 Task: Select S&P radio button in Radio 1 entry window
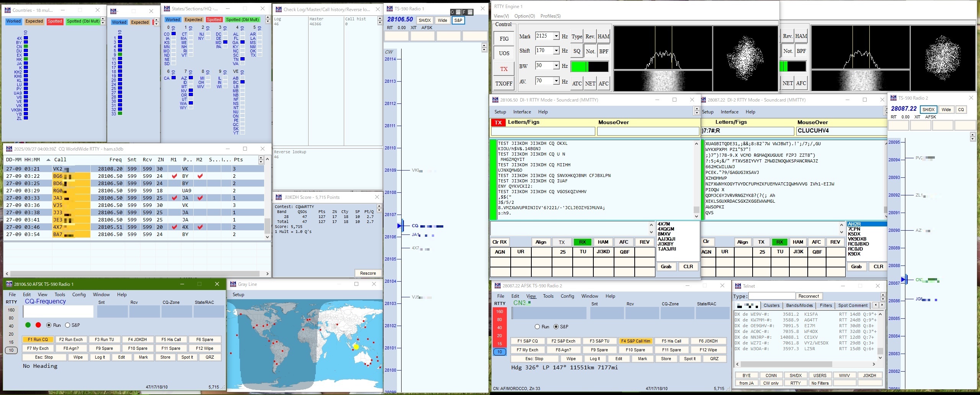tap(68, 325)
